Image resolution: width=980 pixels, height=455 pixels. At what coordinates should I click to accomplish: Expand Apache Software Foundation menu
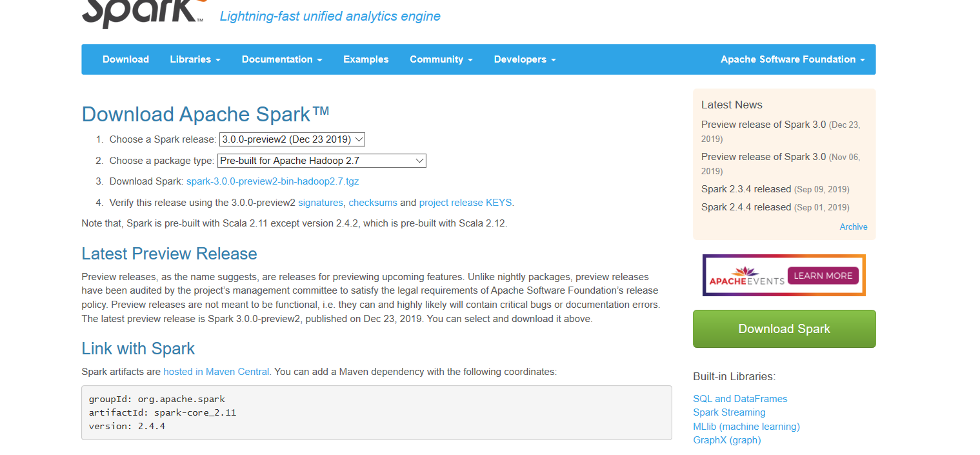793,59
